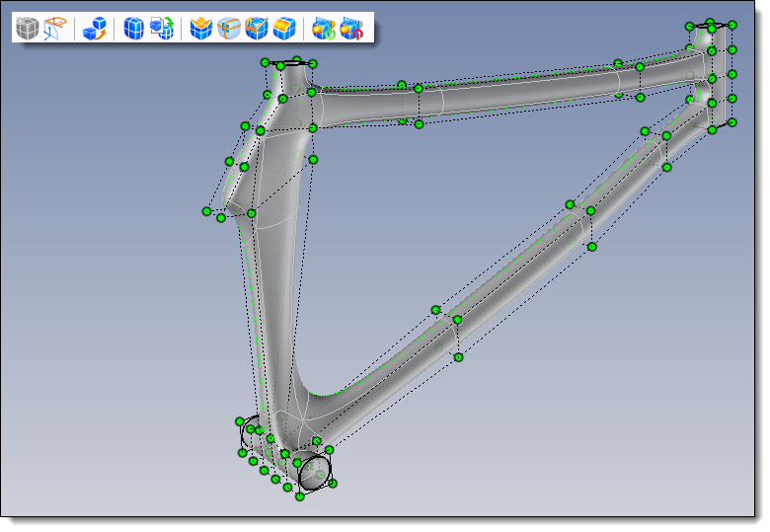770x532 pixels.
Task: Select control point at head tube protrusion tip
Action: [206, 211]
